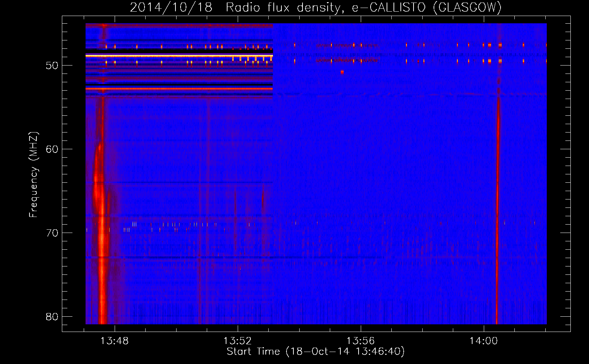Click the 60 frequency tick label
This screenshot has width=589, height=364.
point(52,149)
